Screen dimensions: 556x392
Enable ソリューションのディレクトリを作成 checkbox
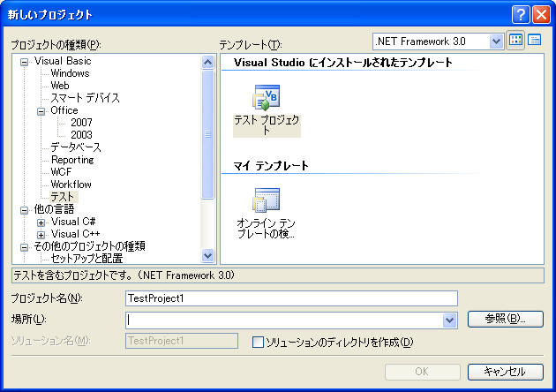pyautogui.click(x=258, y=343)
